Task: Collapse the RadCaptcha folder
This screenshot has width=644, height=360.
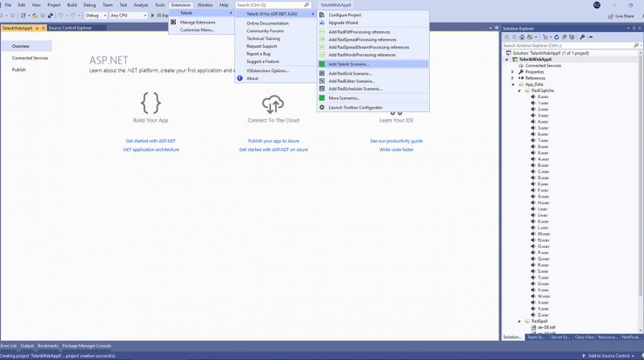Action: coord(520,90)
